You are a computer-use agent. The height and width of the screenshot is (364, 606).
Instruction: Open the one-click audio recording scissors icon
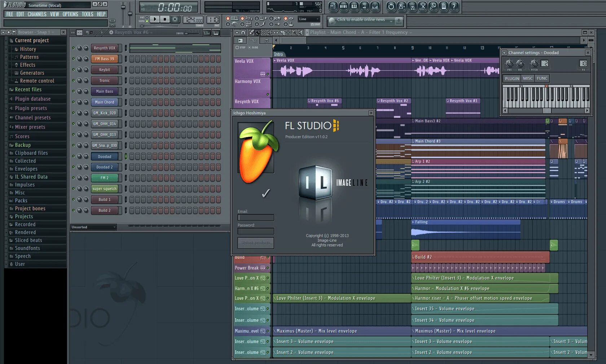coord(422,6)
